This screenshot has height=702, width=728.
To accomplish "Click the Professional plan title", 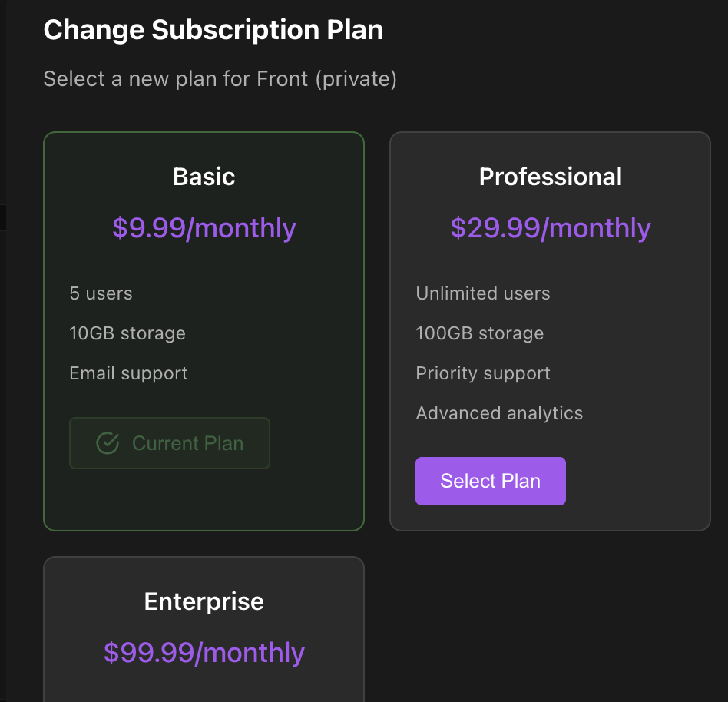I will [550, 177].
